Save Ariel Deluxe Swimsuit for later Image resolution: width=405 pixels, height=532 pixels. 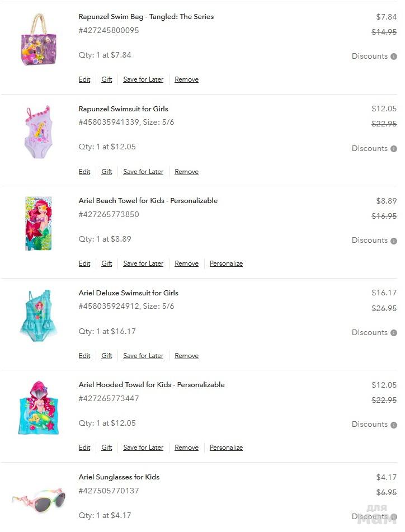[x=143, y=356]
